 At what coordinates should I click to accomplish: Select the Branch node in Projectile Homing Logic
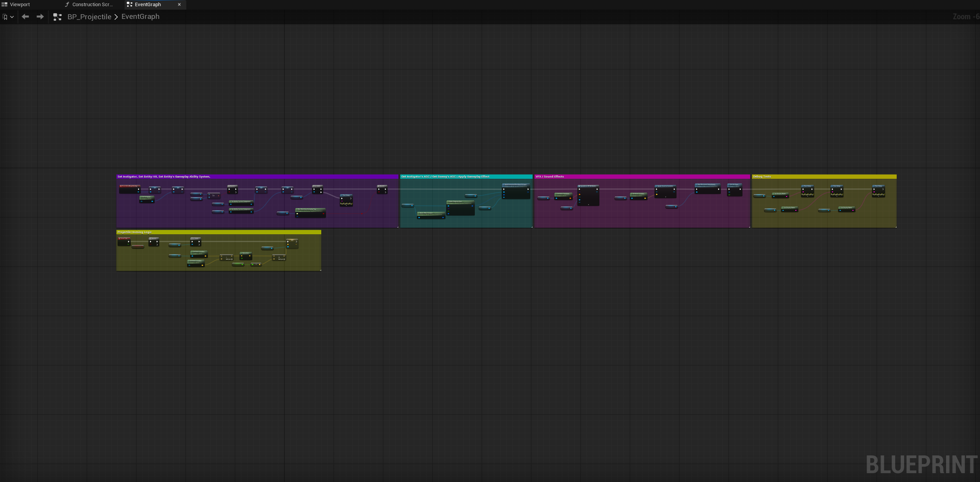click(154, 242)
